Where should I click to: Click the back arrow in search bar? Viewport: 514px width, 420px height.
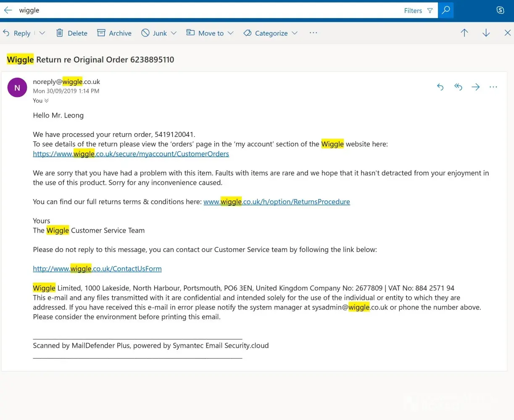click(x=8, y=10)
